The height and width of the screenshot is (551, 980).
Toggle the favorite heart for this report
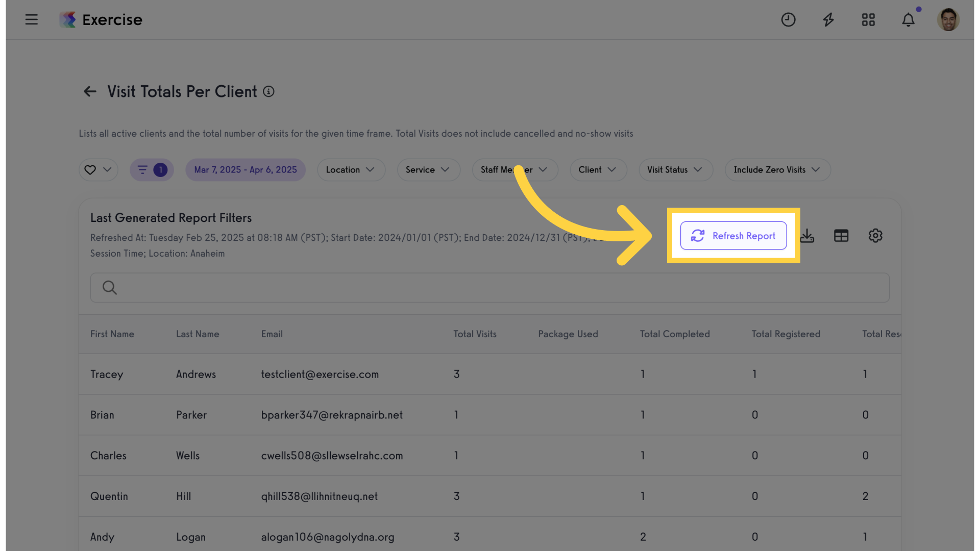coord(91,169)
